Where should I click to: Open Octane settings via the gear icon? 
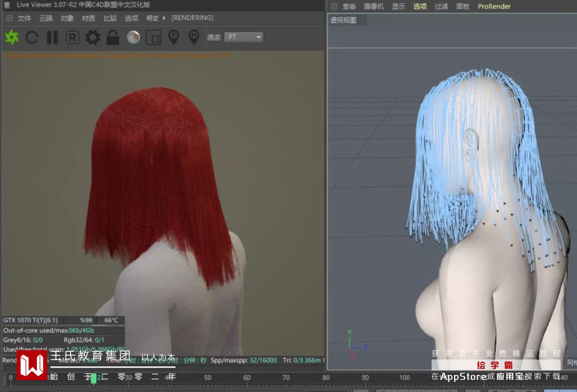93,37
